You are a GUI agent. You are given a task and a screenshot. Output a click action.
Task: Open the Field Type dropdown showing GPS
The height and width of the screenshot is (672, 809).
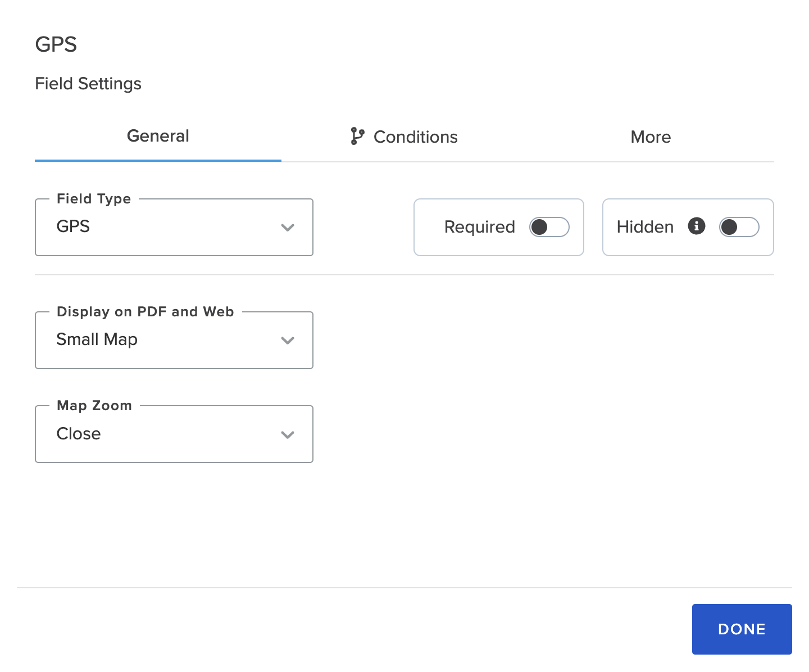click(174, 227)
